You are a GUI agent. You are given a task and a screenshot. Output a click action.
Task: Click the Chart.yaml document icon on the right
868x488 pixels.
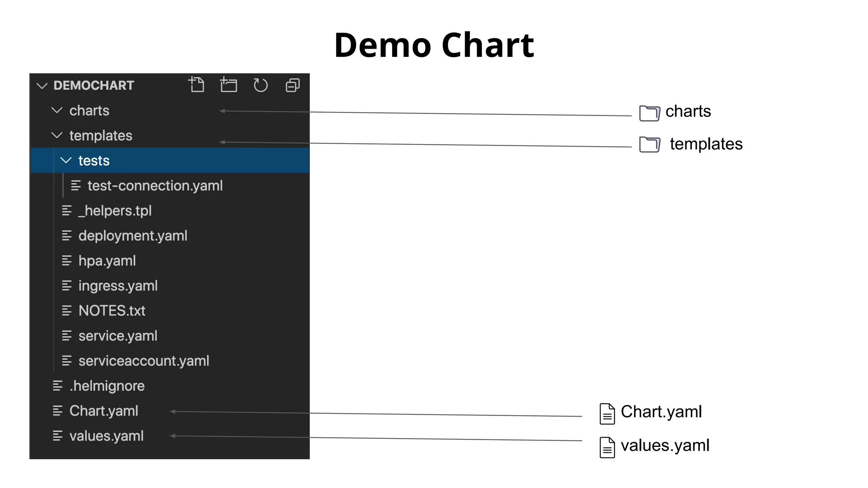(607, 414)
